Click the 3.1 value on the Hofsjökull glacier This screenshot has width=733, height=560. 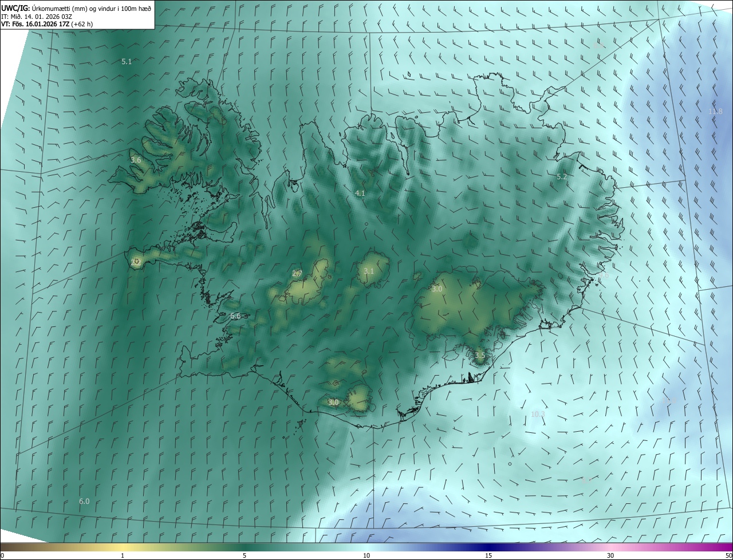[369, 271]
